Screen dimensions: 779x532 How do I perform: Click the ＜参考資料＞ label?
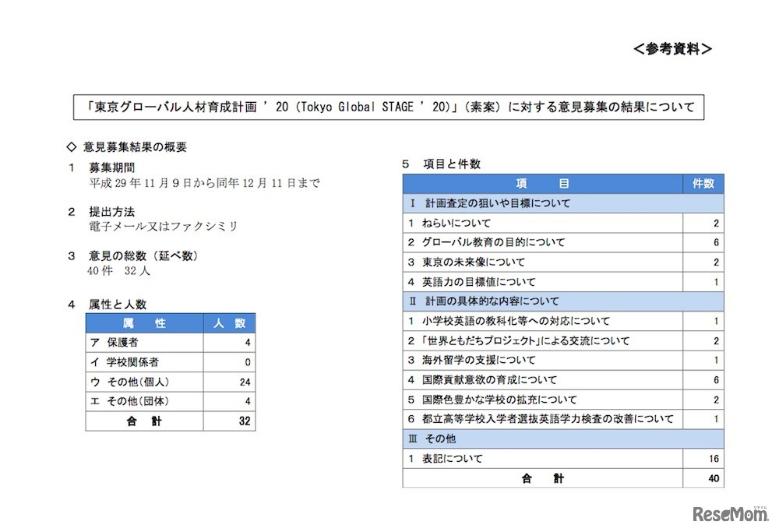point(674,48)
